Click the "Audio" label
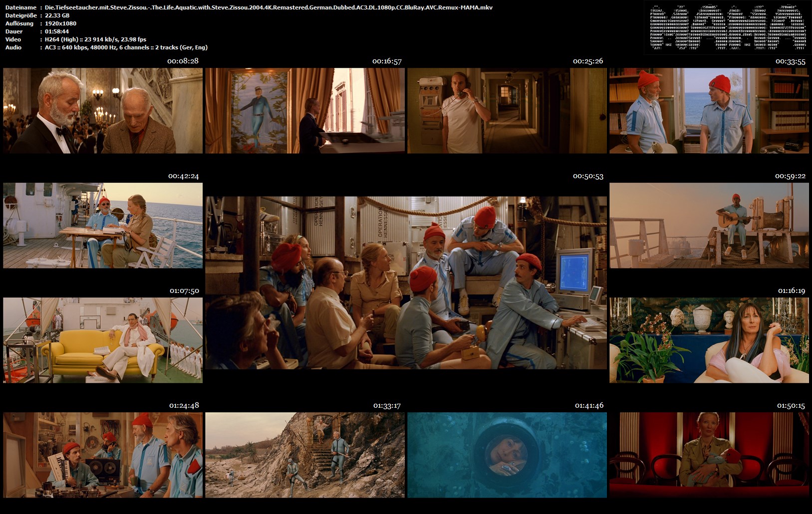812x514 pixels. coord(13,47)
